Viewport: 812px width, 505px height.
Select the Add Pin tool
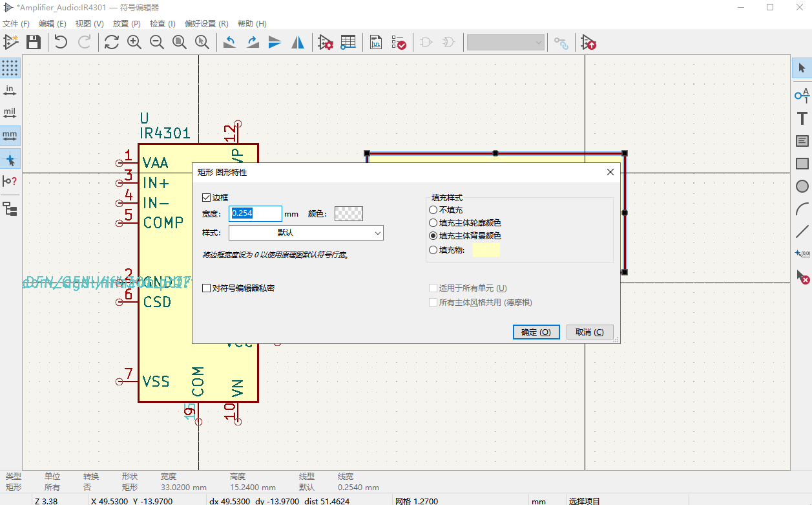click(x=802, y=96)
